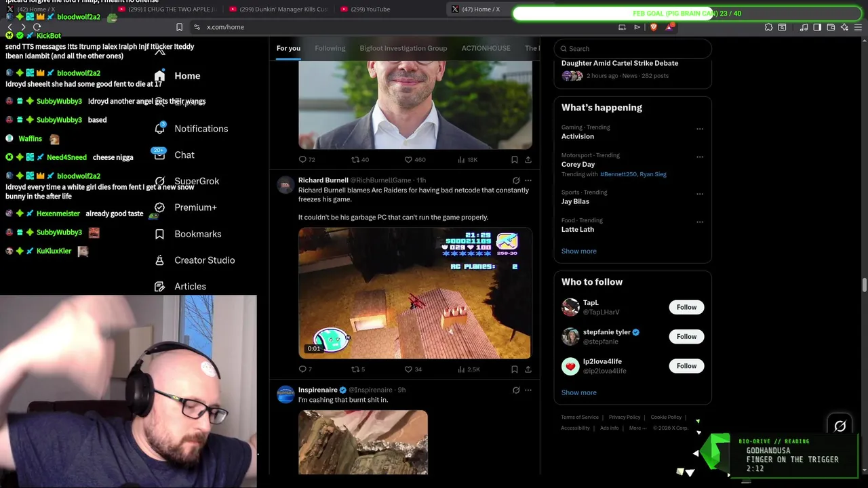Open more options on Richard Burnell post
The image size is (868, 488).
point(528,180)
